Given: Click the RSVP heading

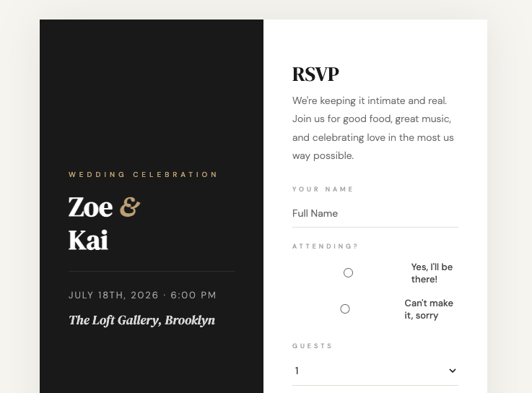Looking at the screenshot, I should coord(315,74).
